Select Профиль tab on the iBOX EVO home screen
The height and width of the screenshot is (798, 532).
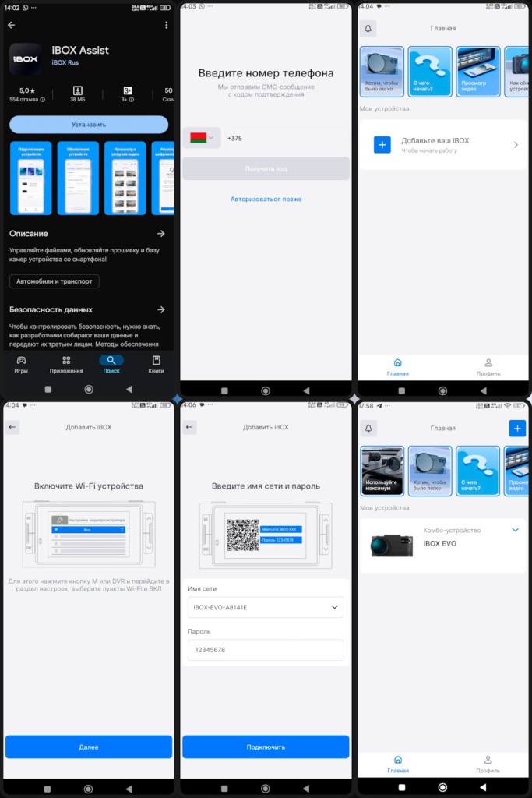click(x=488, y=764)
